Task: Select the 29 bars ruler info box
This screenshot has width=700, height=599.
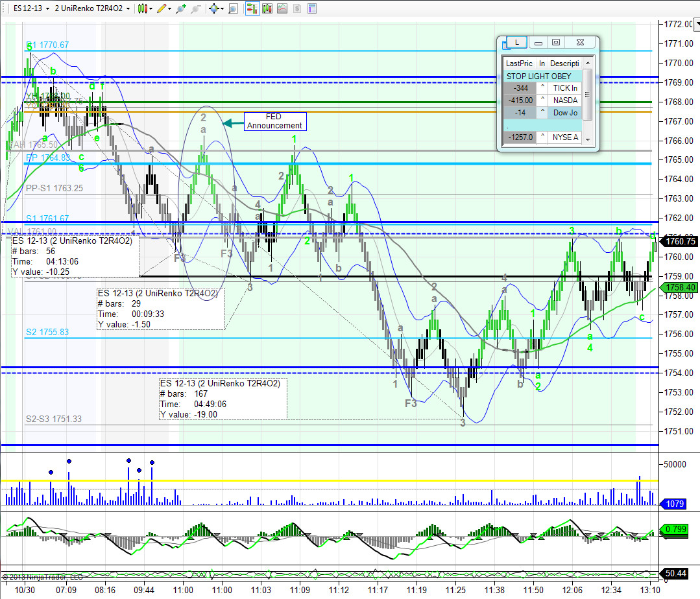Action: [161, 309]
